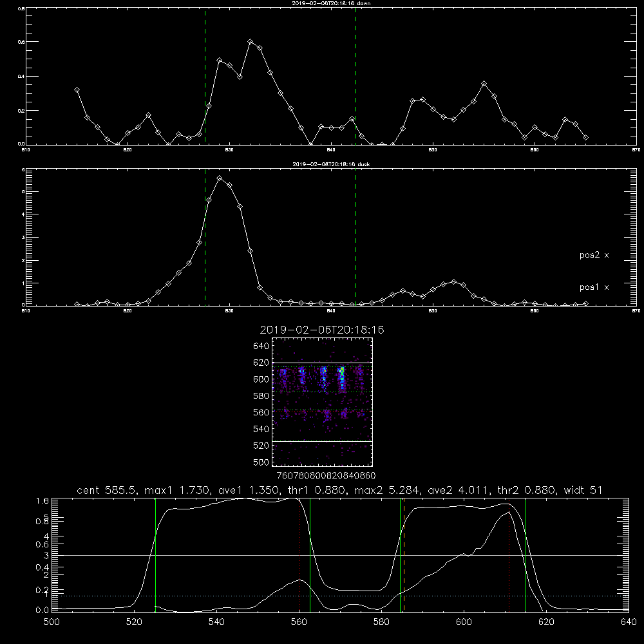This screenshot has width=644, height=644.
Task: Click the 540 tick label on bottom plot x-axis
Action: pyautogui.click(x=216, y=622)
